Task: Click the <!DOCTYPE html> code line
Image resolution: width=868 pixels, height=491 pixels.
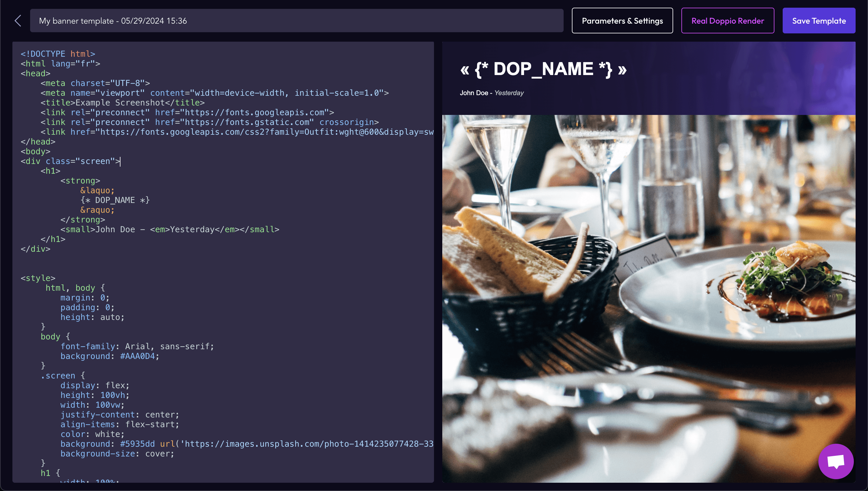Action: 58,54
